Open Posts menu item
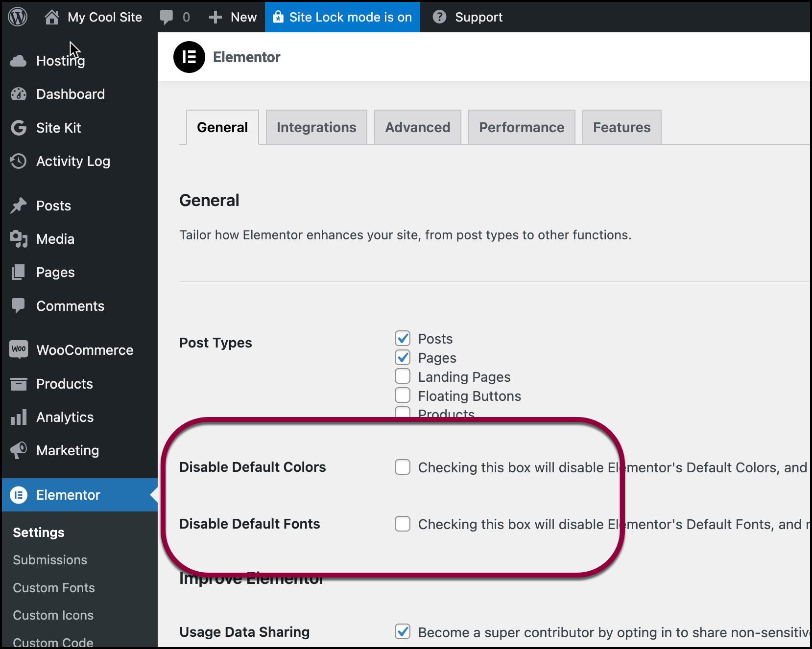Image resolution: width=812 pixels, height=649 pixels. coord(53,206)
